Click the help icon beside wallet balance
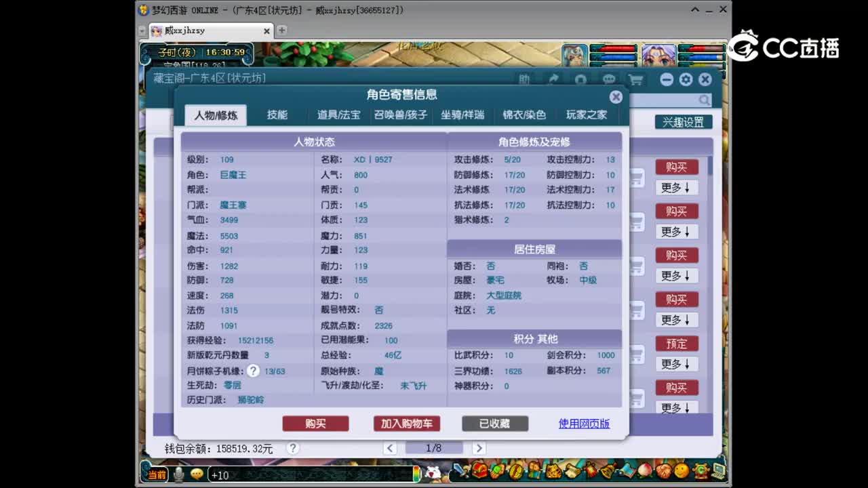 [293, 448]
